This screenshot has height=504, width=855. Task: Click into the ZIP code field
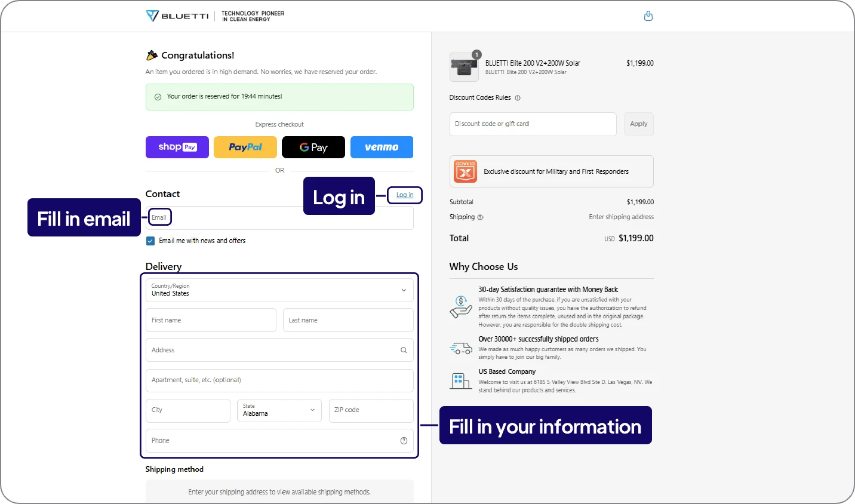(x=371, y=410)
